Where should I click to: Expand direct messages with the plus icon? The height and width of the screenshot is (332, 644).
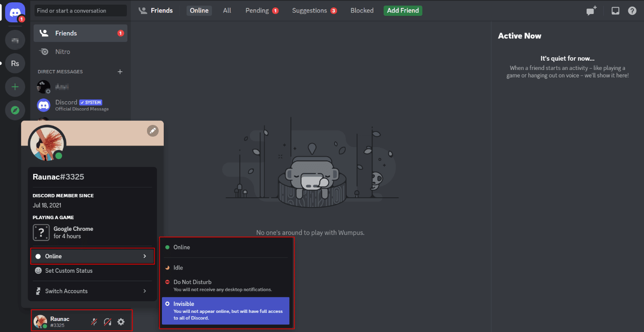click(x=120, y=71)
